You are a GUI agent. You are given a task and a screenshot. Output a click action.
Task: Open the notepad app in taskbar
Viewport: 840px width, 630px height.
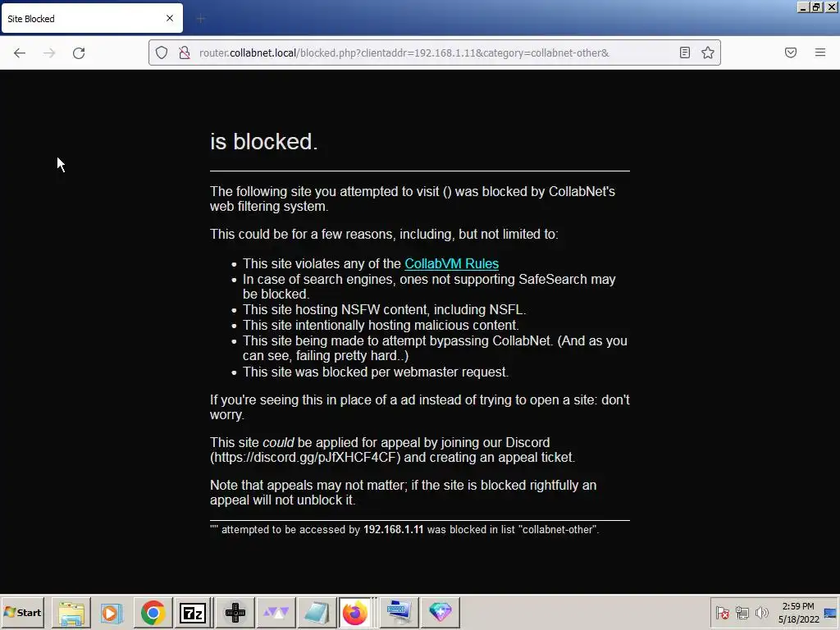coord(317,612)
